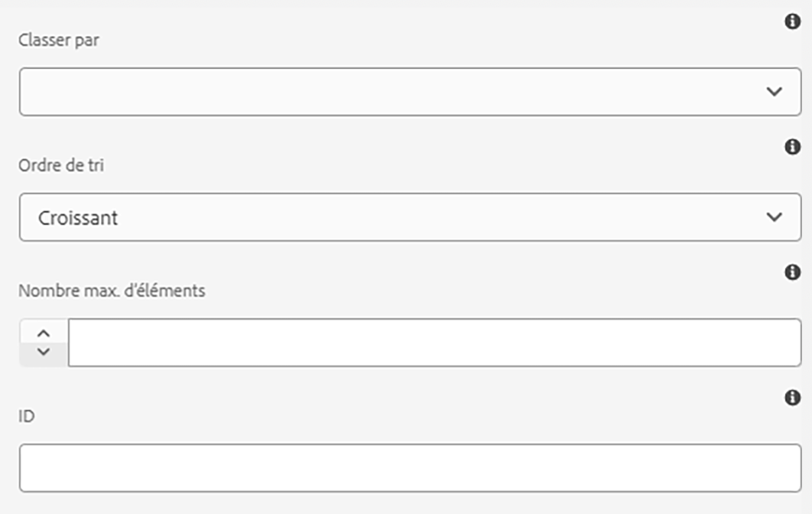Screen dimensions: 812x514
Task: Click the info icon next to ID
Action: pyautogui.click(x=793, y=397)
